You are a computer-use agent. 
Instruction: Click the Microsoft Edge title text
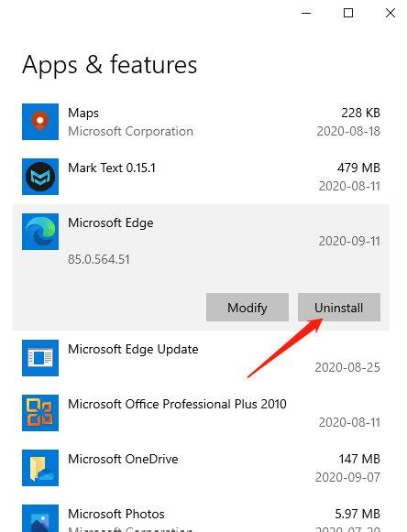coord(110,223)
